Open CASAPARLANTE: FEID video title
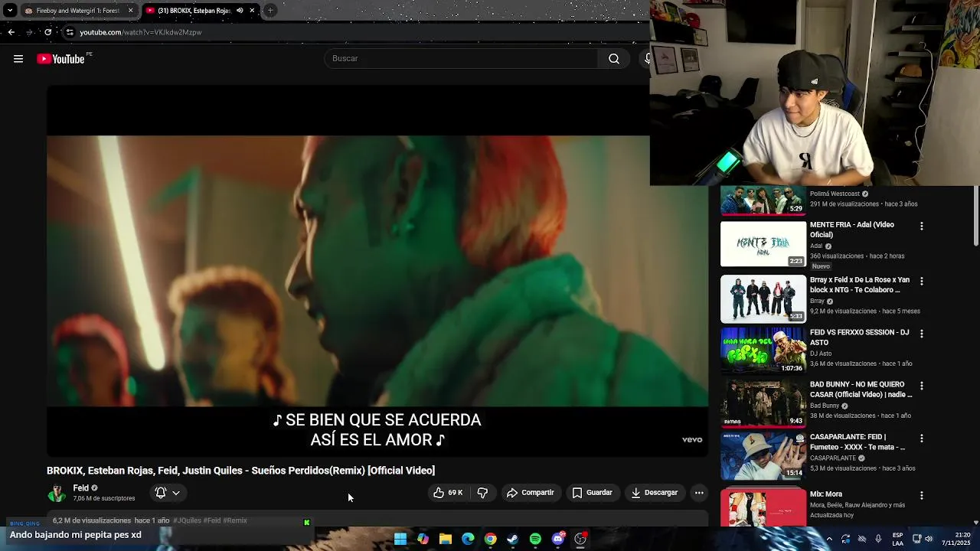980x551 pixels. point(857,442)
